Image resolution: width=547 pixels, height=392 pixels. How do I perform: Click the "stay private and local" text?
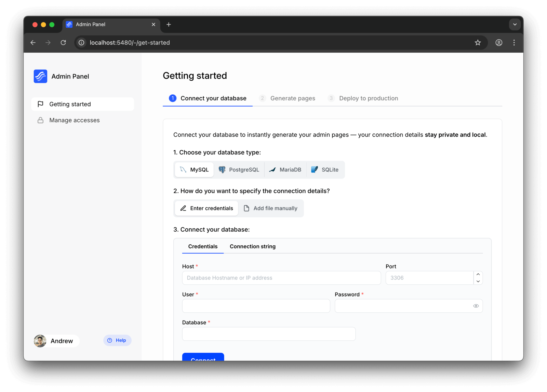click(455, 135)
